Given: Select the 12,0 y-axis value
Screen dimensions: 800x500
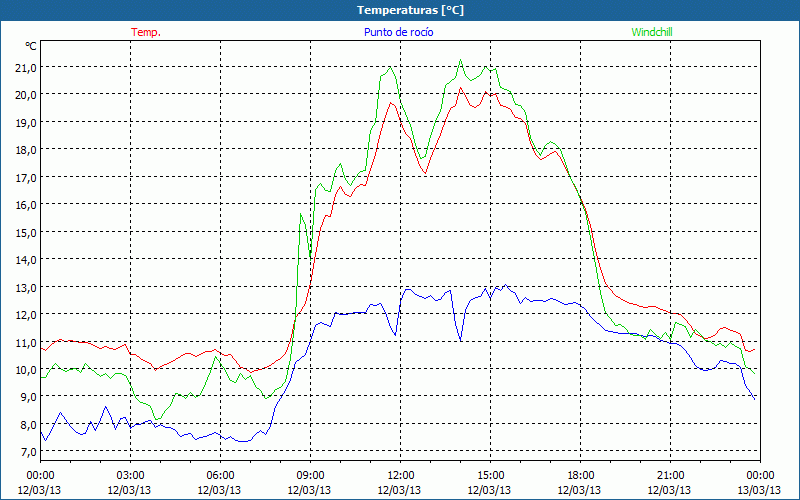Looking at the screenshot, I should 26,315.
